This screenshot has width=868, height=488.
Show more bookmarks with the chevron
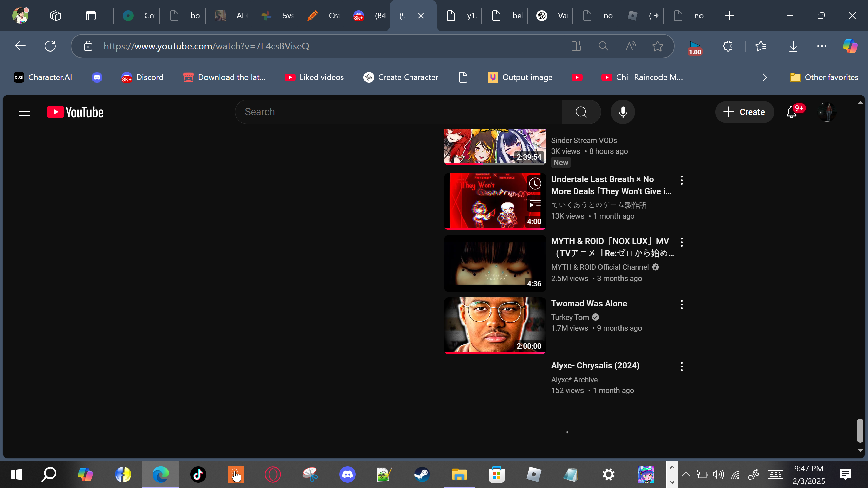tap(765, 77)
